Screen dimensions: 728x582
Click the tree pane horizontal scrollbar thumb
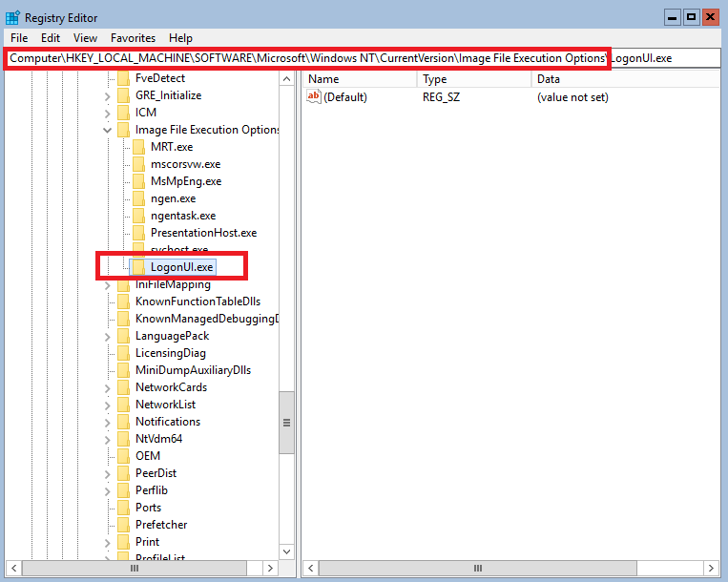(135, 568)
